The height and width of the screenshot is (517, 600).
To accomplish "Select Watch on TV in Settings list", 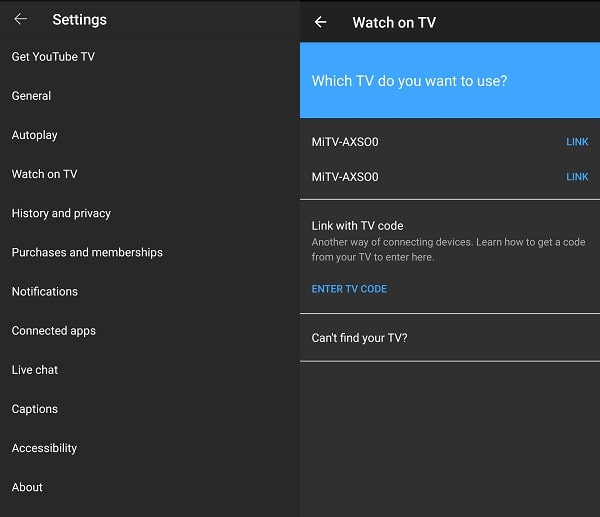I will pos(150,174).
